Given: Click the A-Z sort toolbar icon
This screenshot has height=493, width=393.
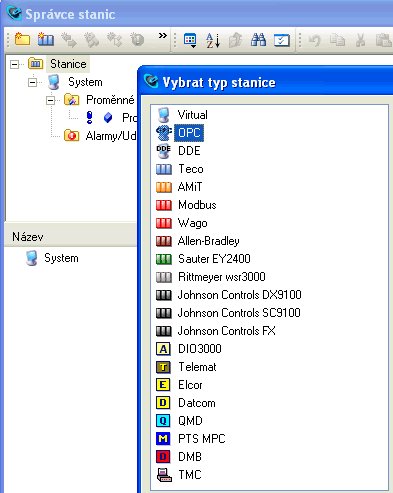Looking at the screenshot, I should (x=213, y=40).
